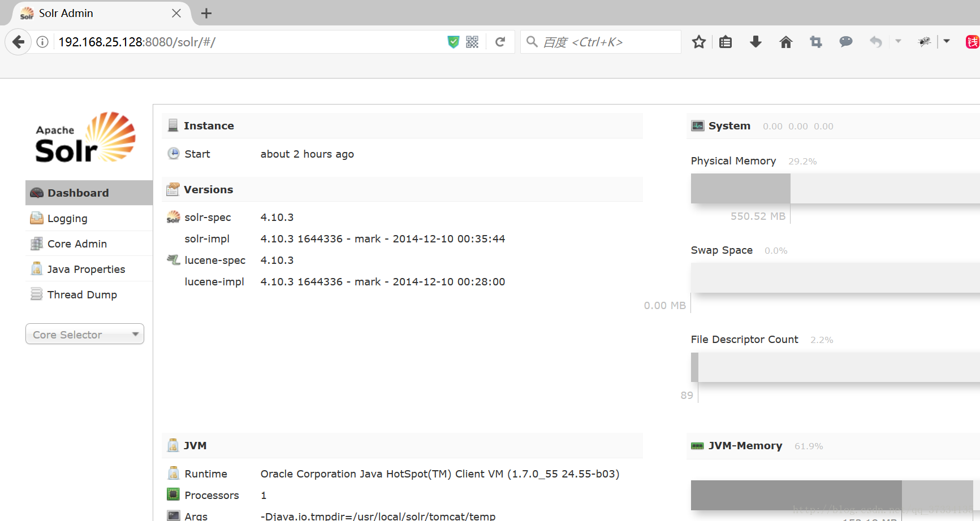
Task: Click the red extension icon at toolbar edge
Action: (x=973, y=42)
